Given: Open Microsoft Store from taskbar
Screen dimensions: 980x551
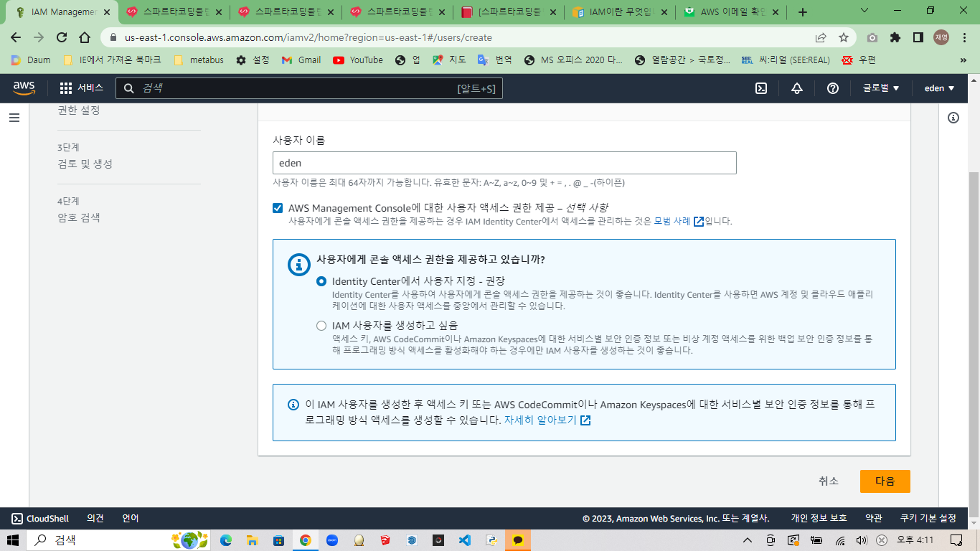Looking at the screenshot, I should pos(278,540).
